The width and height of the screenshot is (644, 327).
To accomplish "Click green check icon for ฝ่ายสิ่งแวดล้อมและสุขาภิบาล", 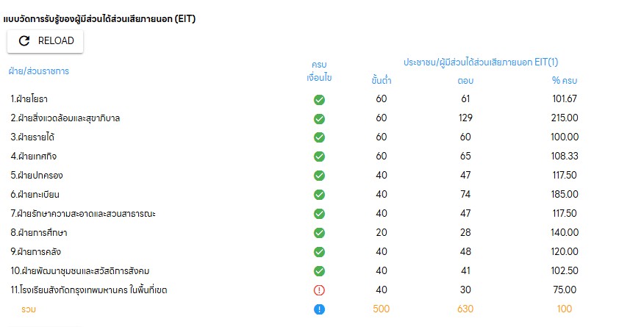I will [x=319, y=118].
